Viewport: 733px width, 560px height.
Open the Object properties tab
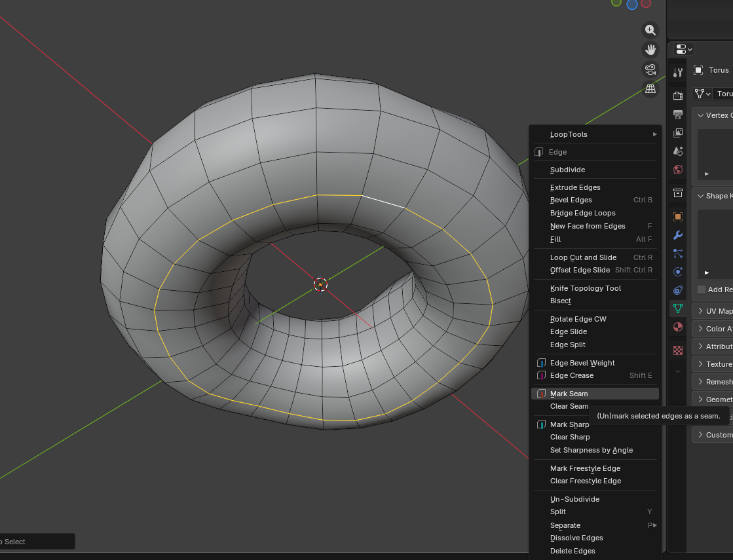(x=678, y=216)
